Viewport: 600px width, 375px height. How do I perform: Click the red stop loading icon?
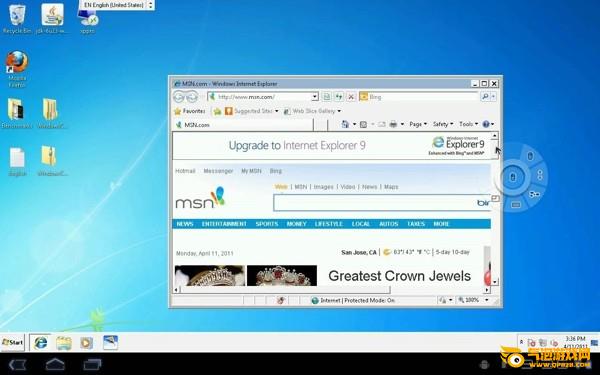coord(351,97)
